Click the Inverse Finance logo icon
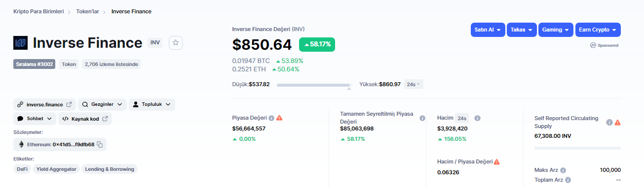Screen dimensions: 644x193 (x=20, y=43)
